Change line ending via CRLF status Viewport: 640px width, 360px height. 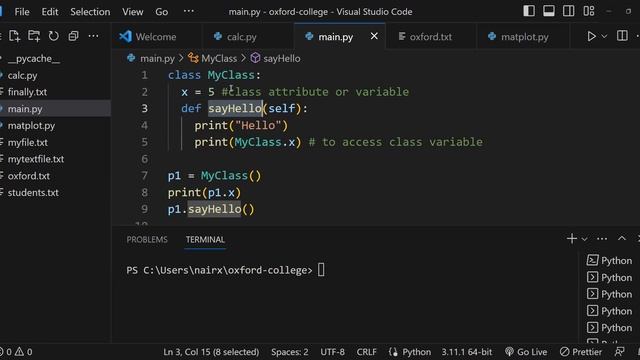[x=367, y=352]
